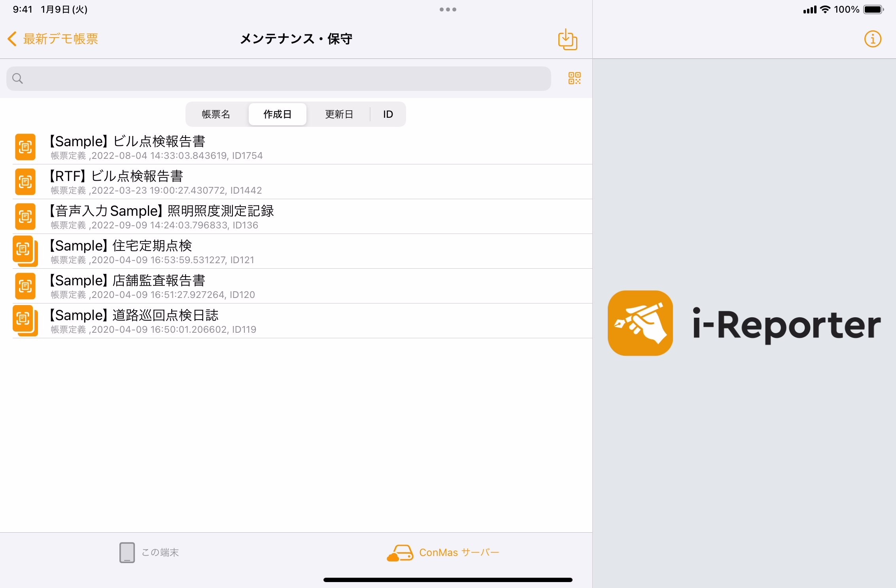Screen dimensions: 896x588
Task: Tap 【Sample】道路巡回点検日誌 multi-page icon
Action: (x=25, y=321)
